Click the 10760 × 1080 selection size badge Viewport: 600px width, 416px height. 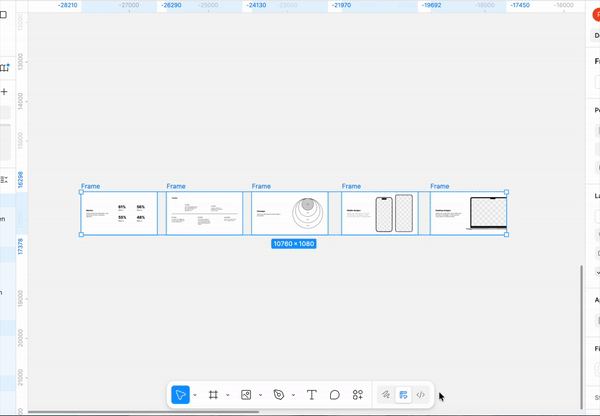point(293,244)
